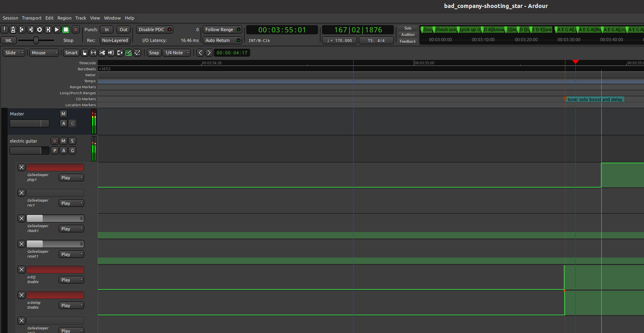Open the Slide edit mode dropdown
644x333 pixels.
pos(14,53)
